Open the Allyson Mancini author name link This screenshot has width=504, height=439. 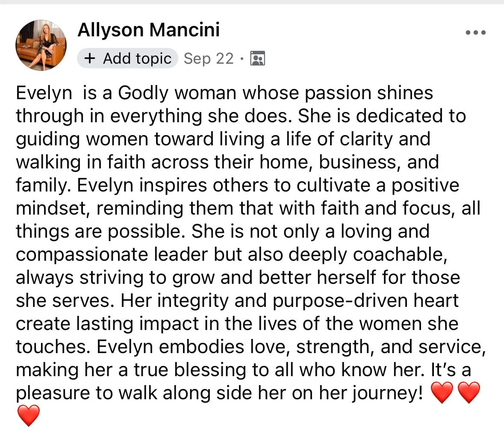coord(148,30)
